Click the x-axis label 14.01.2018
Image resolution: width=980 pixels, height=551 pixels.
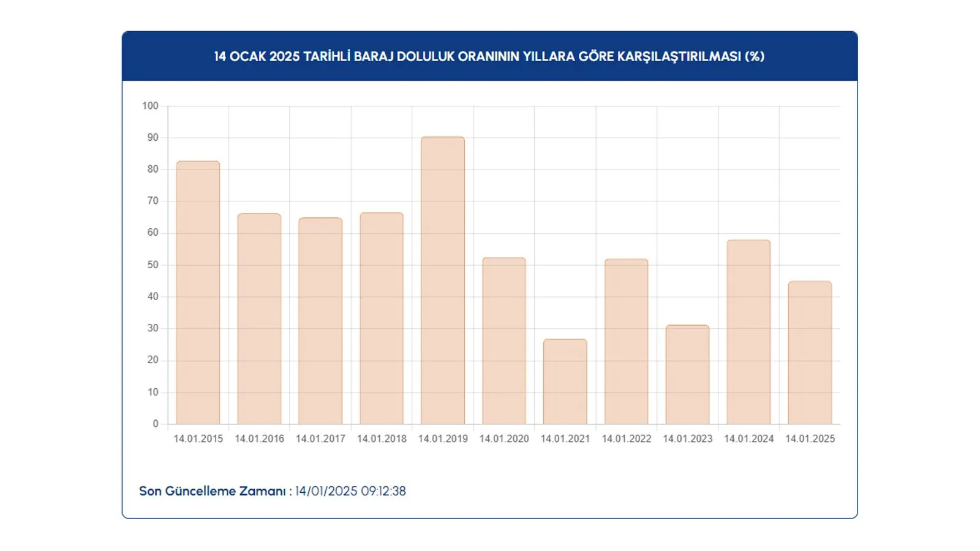coord(382,438)
